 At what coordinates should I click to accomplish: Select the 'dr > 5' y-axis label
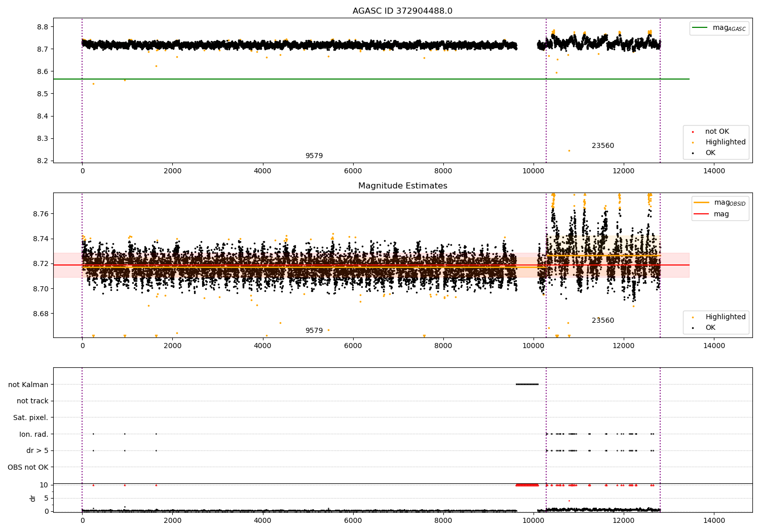(x=37, y=451)
